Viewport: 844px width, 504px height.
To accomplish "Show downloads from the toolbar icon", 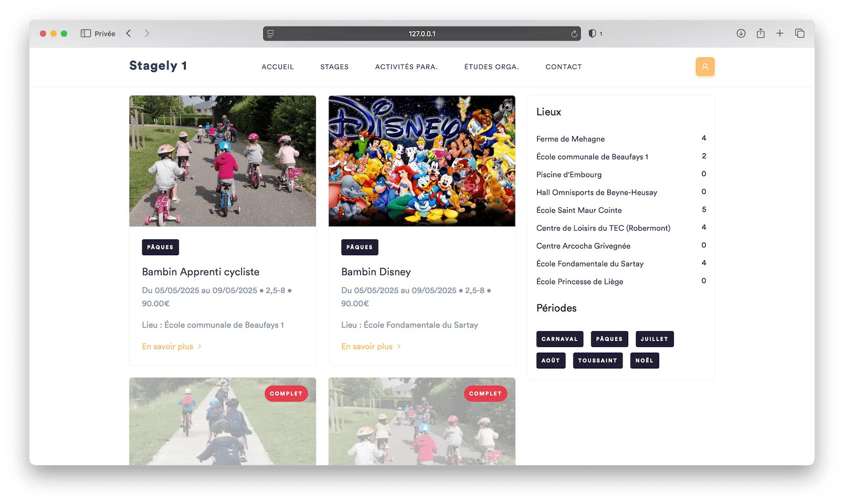I will coord(741,34).
